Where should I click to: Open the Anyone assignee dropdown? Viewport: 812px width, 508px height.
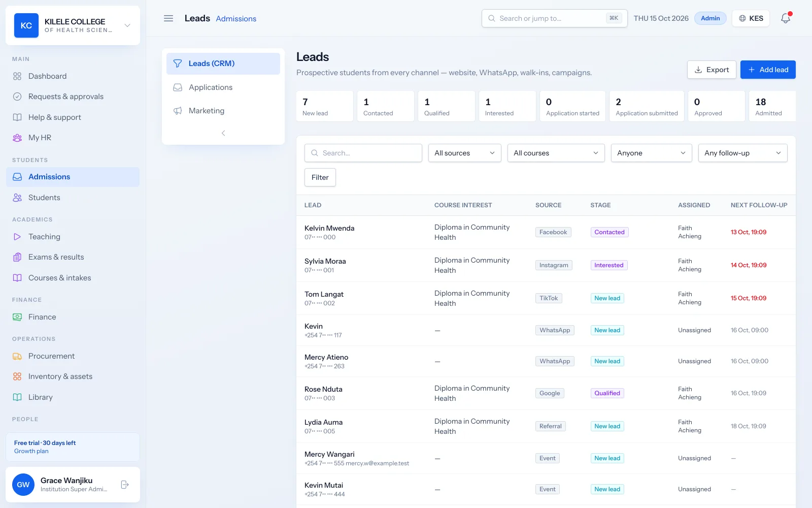pyautogui.click(x=652, y=153)
